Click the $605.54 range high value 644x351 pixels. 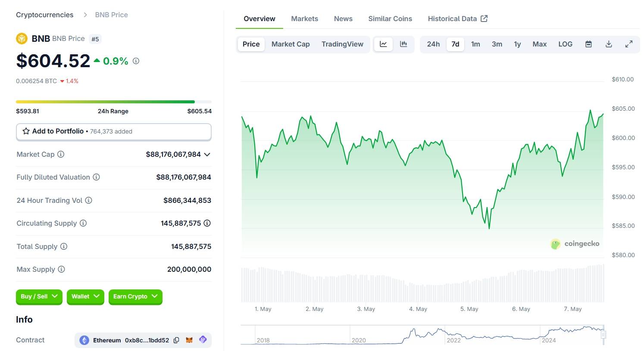(200, 111)
